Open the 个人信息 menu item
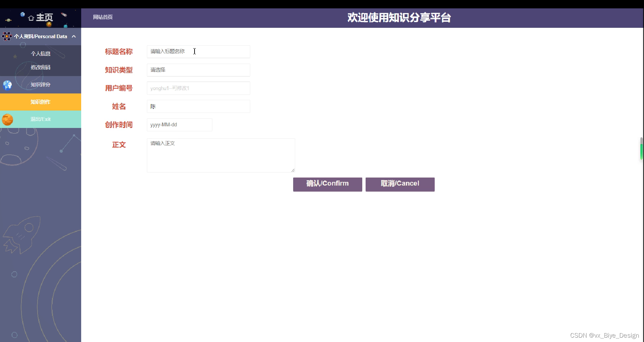The width and height of the screenshot is (644, 342). [41, 54]
